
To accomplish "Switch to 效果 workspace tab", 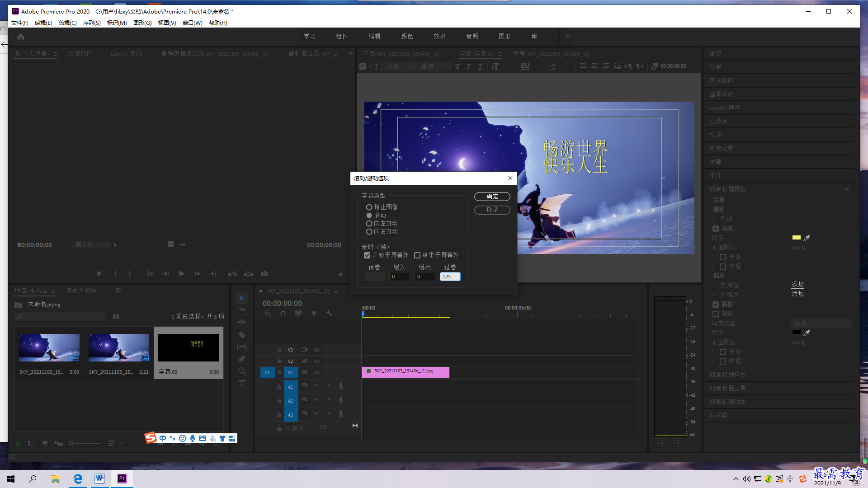I will (x=439, y=36).
